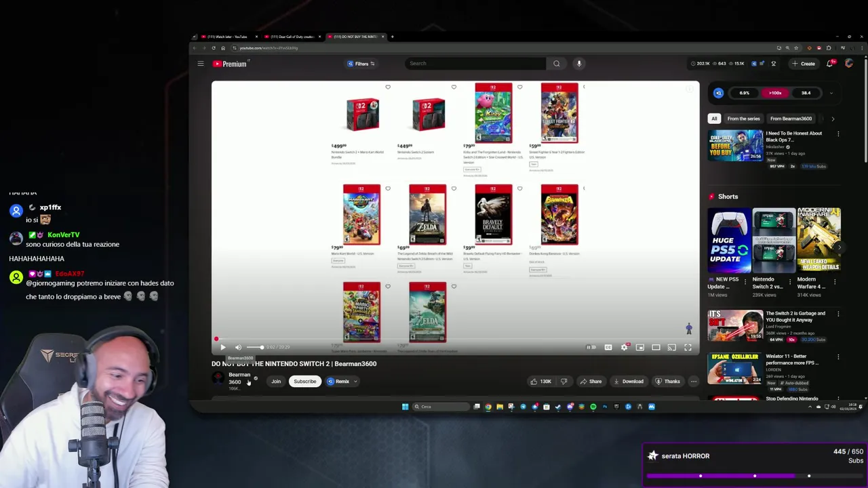
Task: Select the 'From Bearman3600' chip
Action: [791, 119]
